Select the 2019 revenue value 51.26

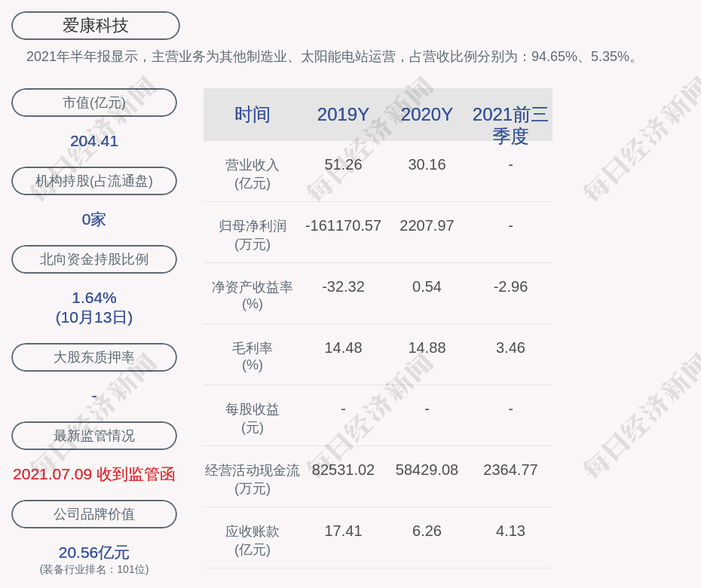(343, 164)
